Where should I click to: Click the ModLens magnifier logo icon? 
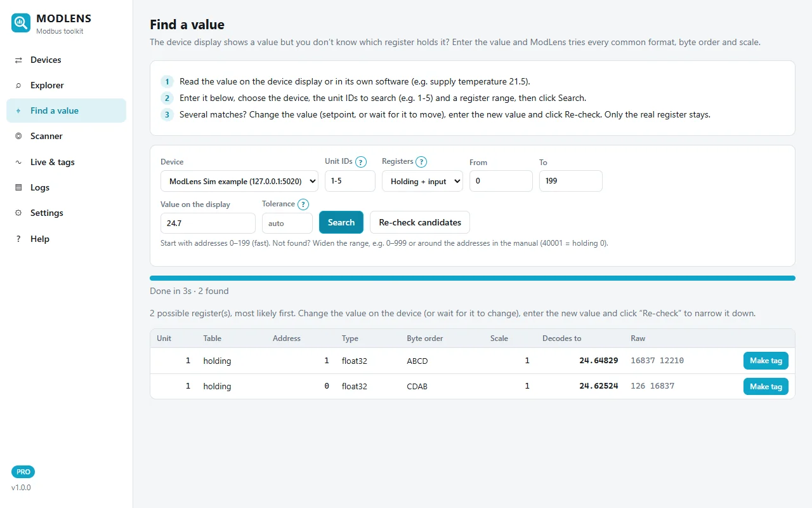point(21,23)
